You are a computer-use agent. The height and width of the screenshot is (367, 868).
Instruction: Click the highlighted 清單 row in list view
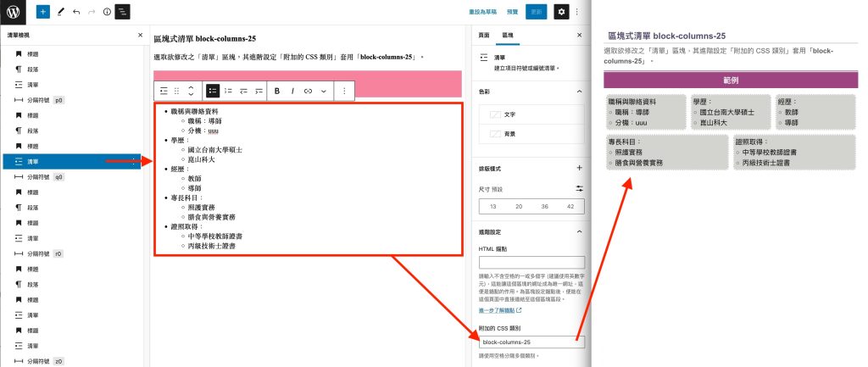click(71, 161)
